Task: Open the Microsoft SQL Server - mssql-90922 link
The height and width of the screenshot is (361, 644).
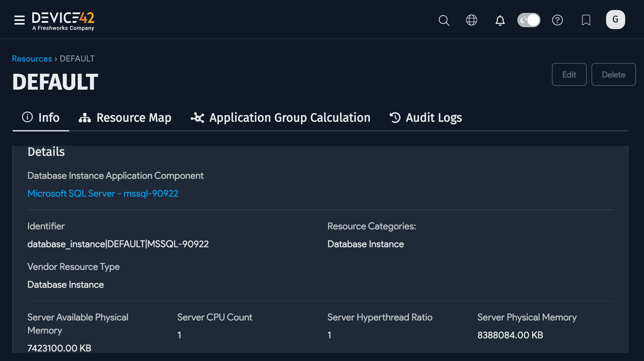Action: (x=103, y=193)
